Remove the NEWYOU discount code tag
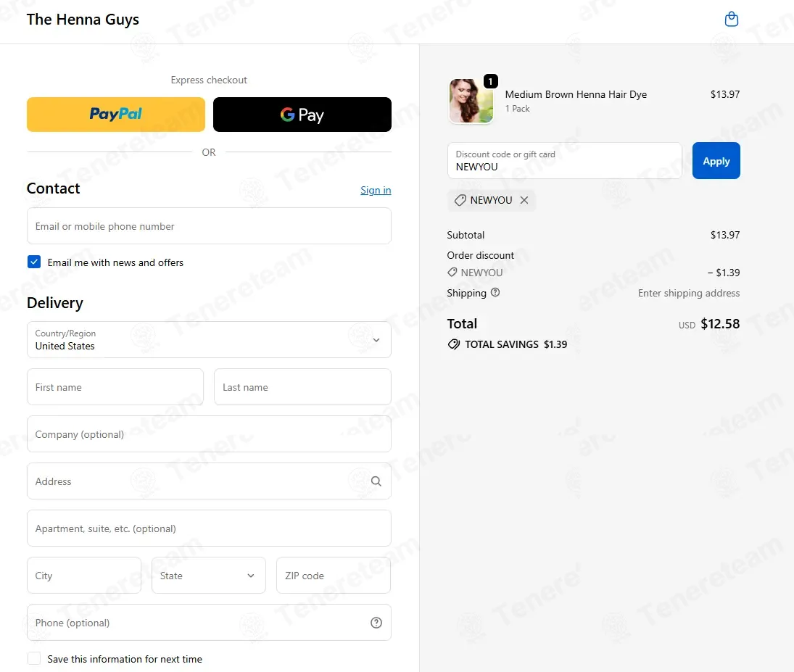 [524, 200]
